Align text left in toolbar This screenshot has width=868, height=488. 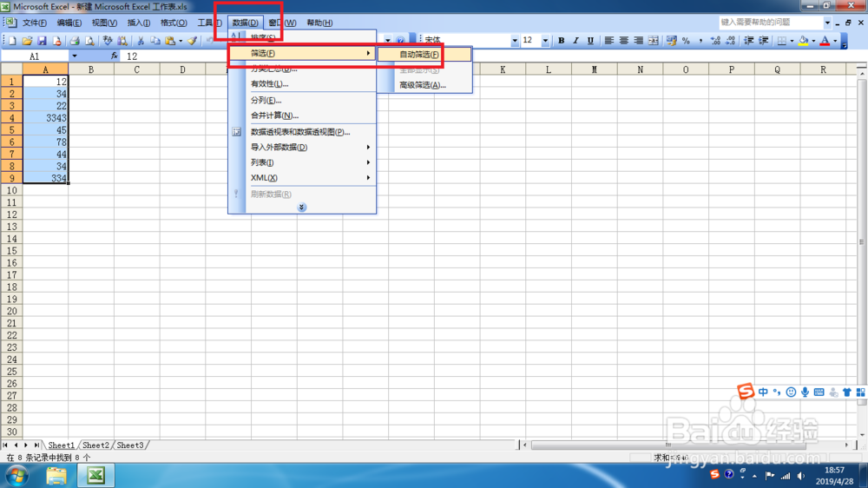(609, 41)
